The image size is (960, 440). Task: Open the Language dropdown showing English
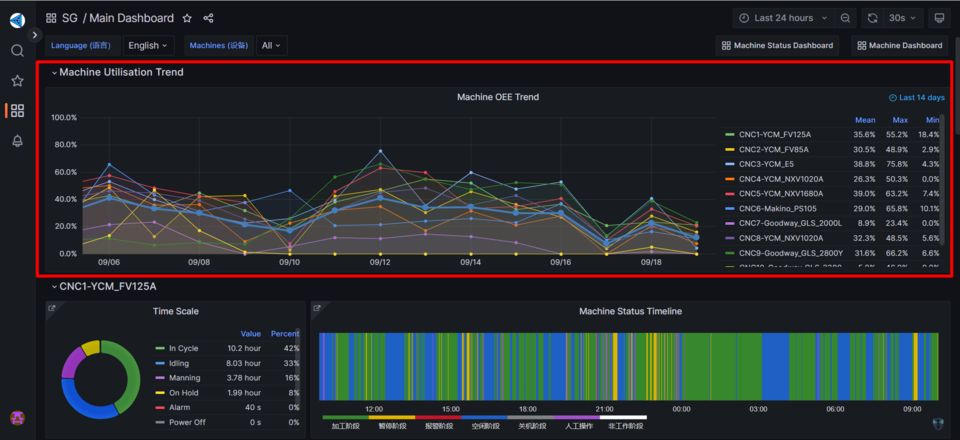[x=148, y=45]
